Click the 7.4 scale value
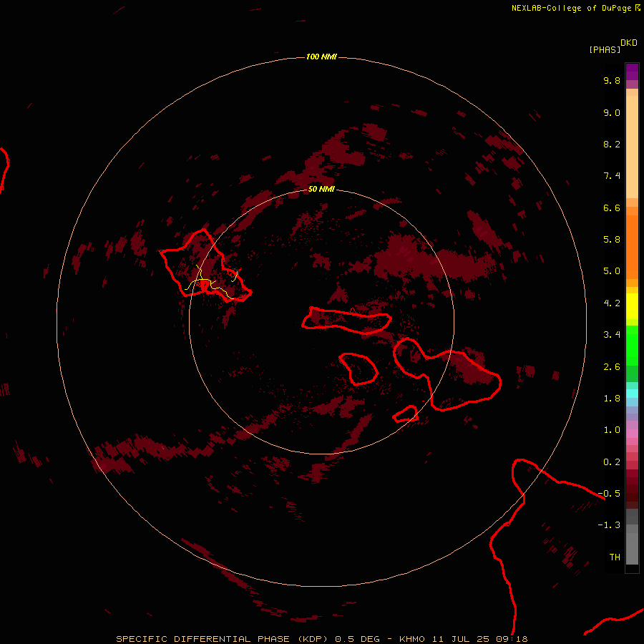The image size is (644, 644). pyautogui.click(x=612, y=176)
